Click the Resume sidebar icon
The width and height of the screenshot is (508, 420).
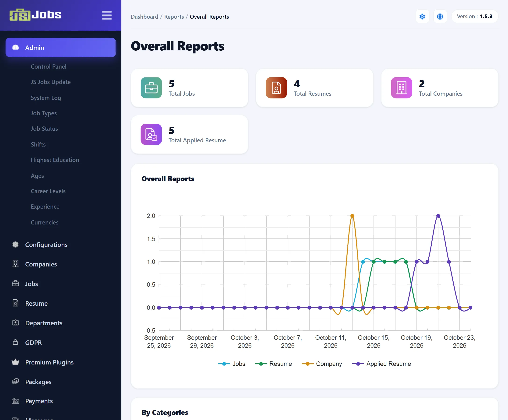pyautogui.click(x=15, y=303)
